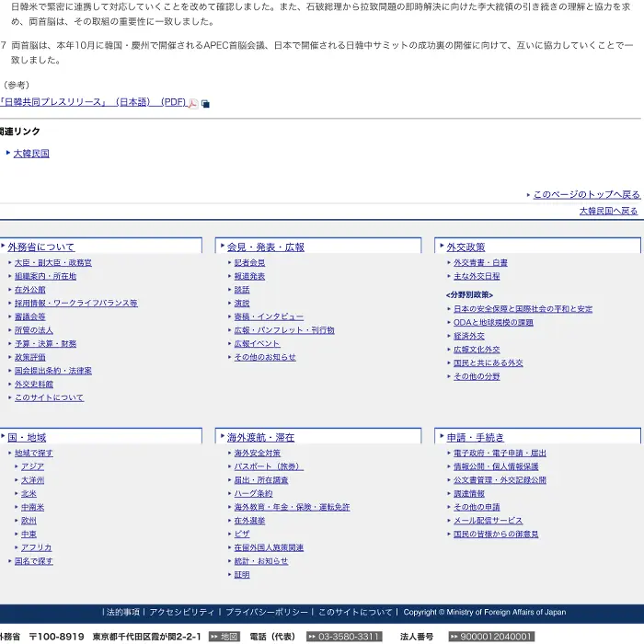
Task: Click 主な外交日程 link
Action: coord(477,276)
